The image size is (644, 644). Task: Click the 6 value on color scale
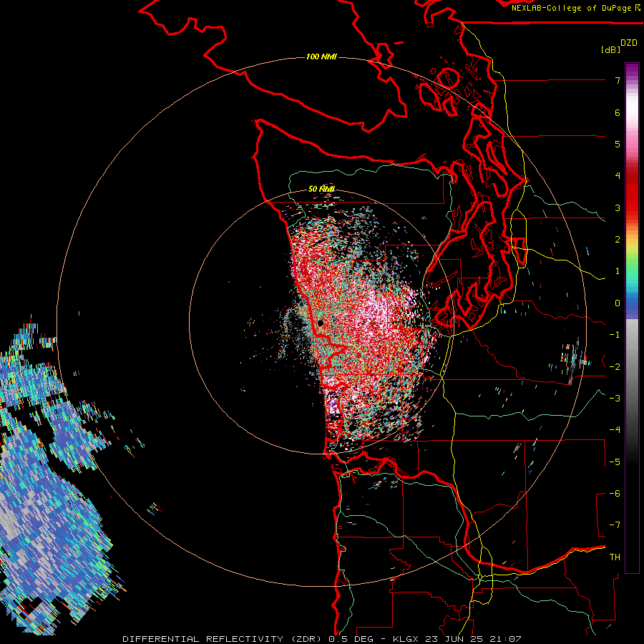pos(618,112)
